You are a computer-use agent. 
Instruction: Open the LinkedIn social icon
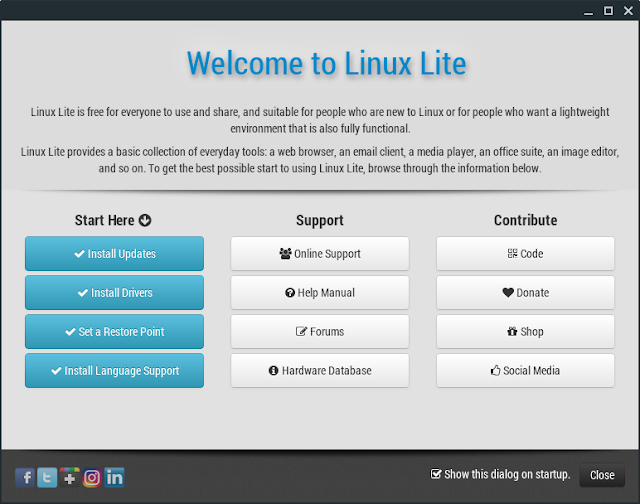[114, 477]
